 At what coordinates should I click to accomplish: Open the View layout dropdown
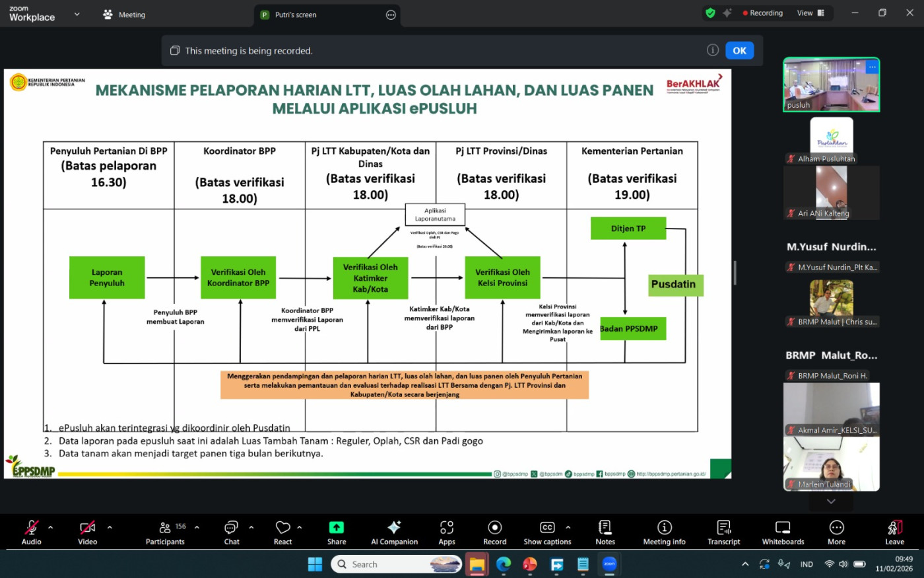pyautogui.click(x=810, y=13)
